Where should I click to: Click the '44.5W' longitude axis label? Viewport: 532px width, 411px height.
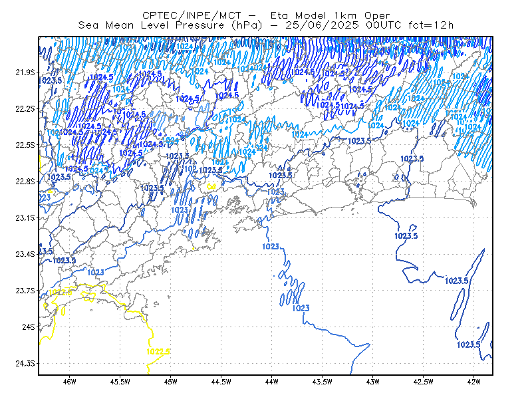pyautogui.click(x=221, y=382)
